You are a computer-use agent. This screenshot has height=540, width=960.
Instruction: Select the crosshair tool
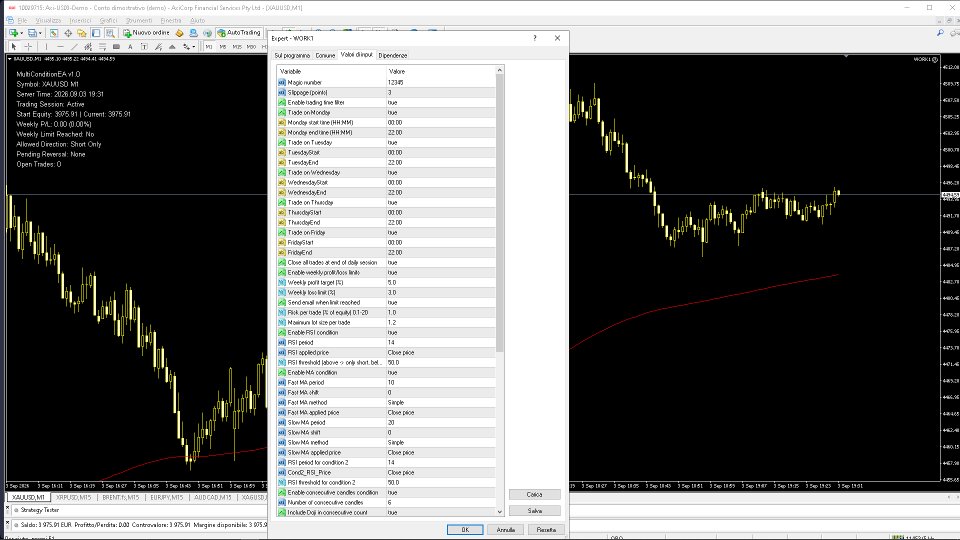pyautogui.click(x=28, y=47)
